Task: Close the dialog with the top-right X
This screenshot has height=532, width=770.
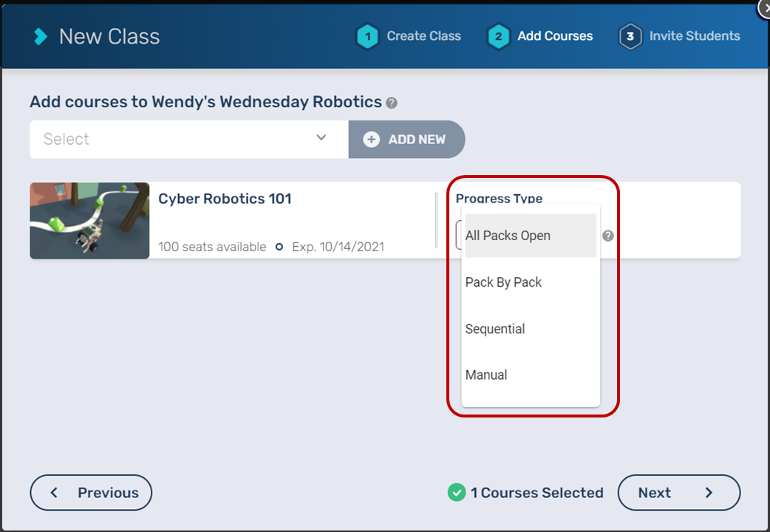Action: pyautogui.click(x=763, y=7)
